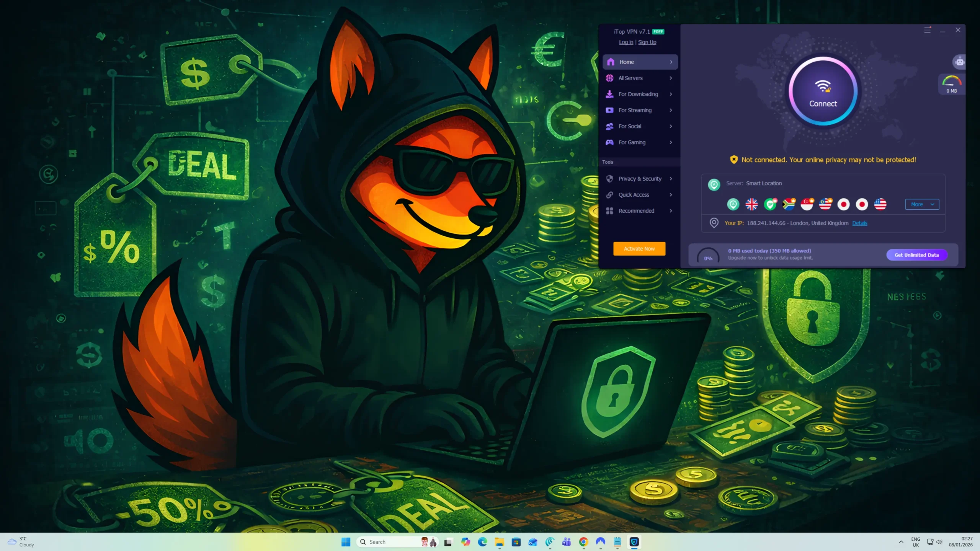Select the United Kingdom flag server
The image size is (980, 551).
[751, 204]
